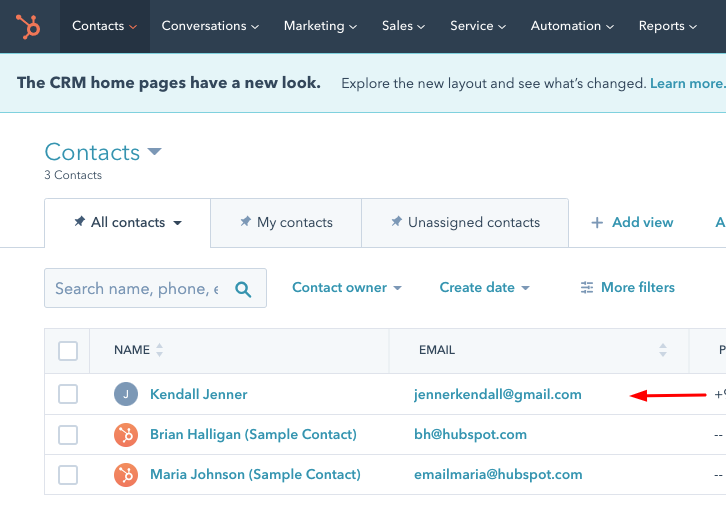Click the 3 Contacts count text
726x508 pixels.
pos(73,175)
